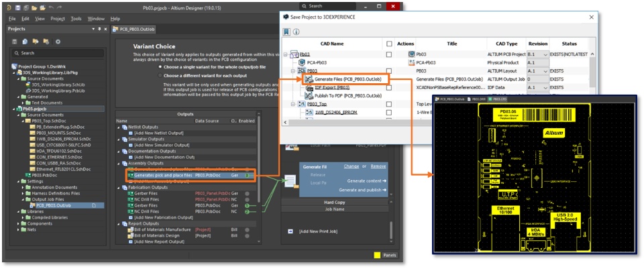The image size is (644, 269).
Task: Open Revision dropdown for Pb03 project row
Action: point(545,54)
